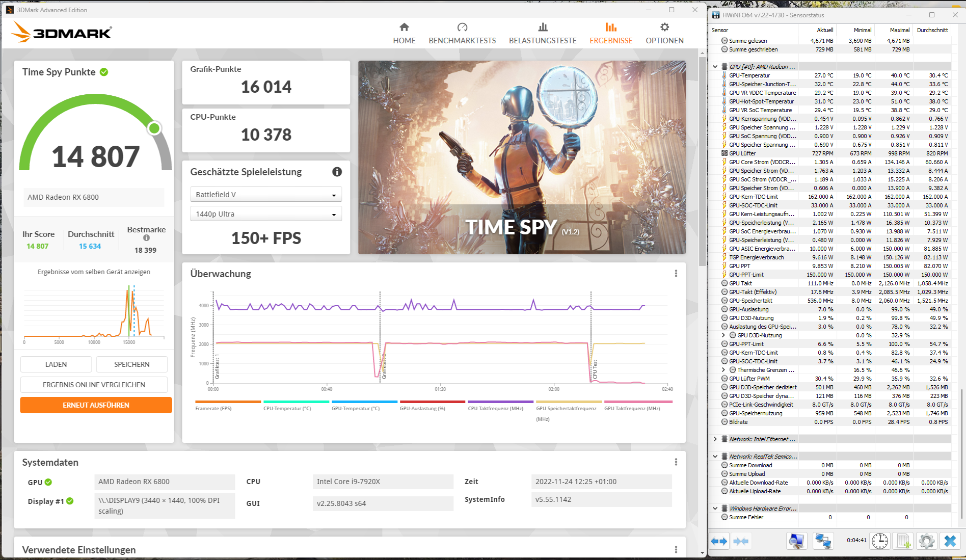Click the Intel Core i9-7920X CPU field
This screenshot has height=560, width=966.
point(383,482)
